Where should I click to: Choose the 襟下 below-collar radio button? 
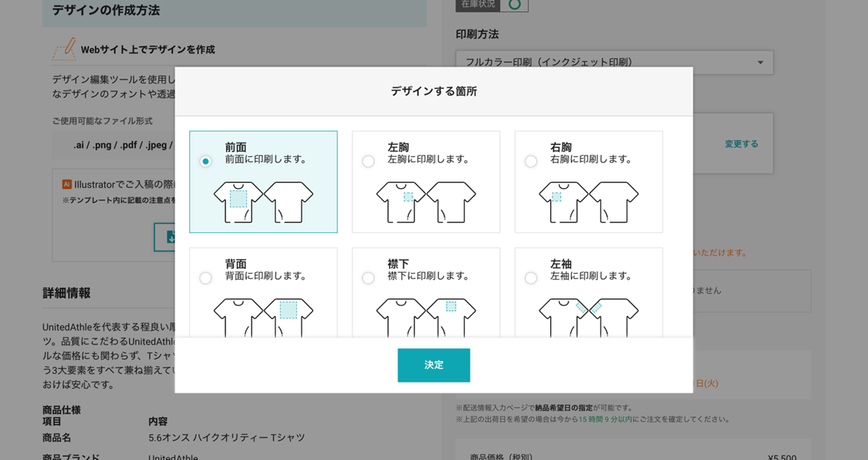pyautogui.click(x=368, y=278)
